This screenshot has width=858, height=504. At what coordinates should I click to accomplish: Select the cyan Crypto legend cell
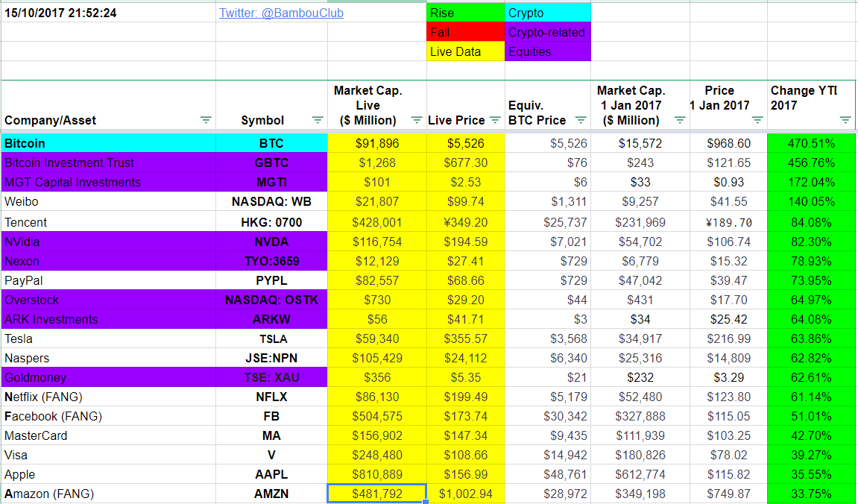tap(548, 13)
